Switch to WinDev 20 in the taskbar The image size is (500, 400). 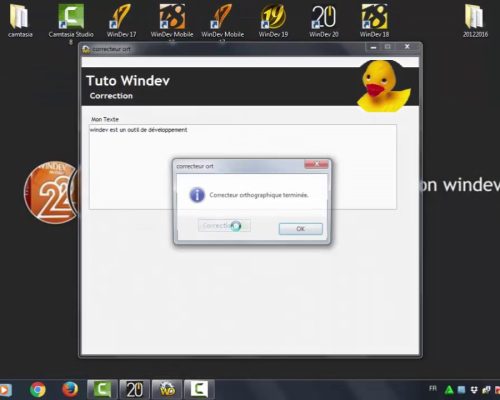pyautogui.click(x=135, y=389)
